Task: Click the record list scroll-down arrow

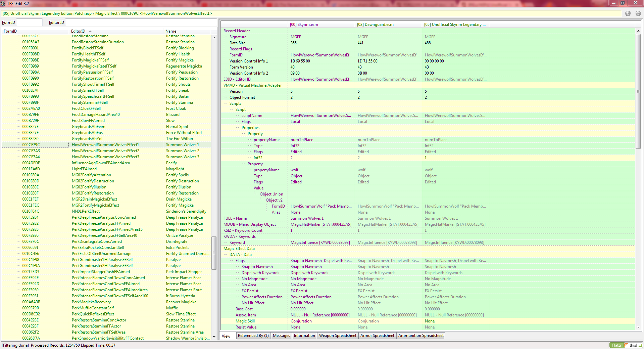Action: (214, 337)
